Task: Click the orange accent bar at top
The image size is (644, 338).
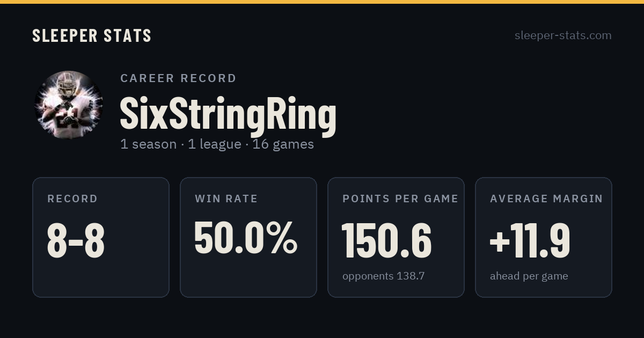Action: pos(322,2)
